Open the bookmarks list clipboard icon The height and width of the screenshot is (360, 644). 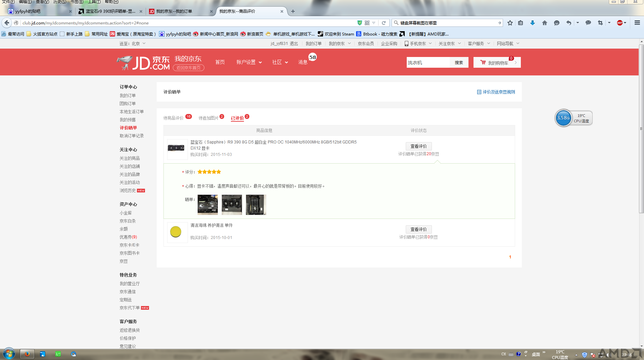click(521, 23)
